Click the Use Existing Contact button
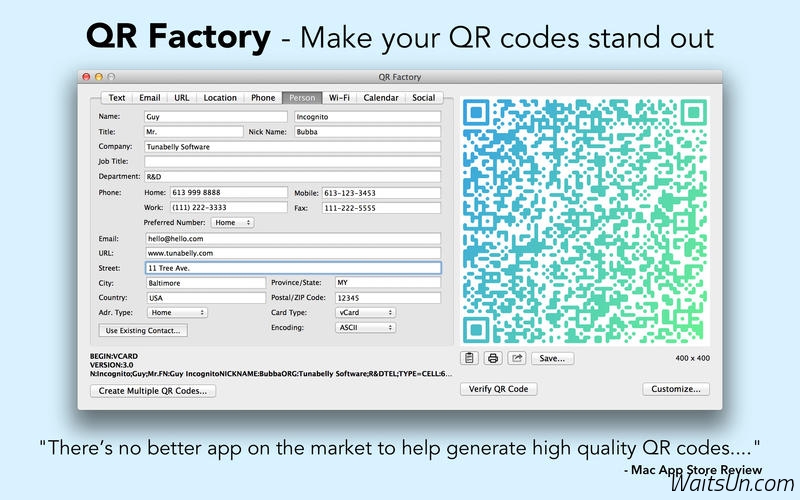This screenshot has height=500, width=800. 143,331
